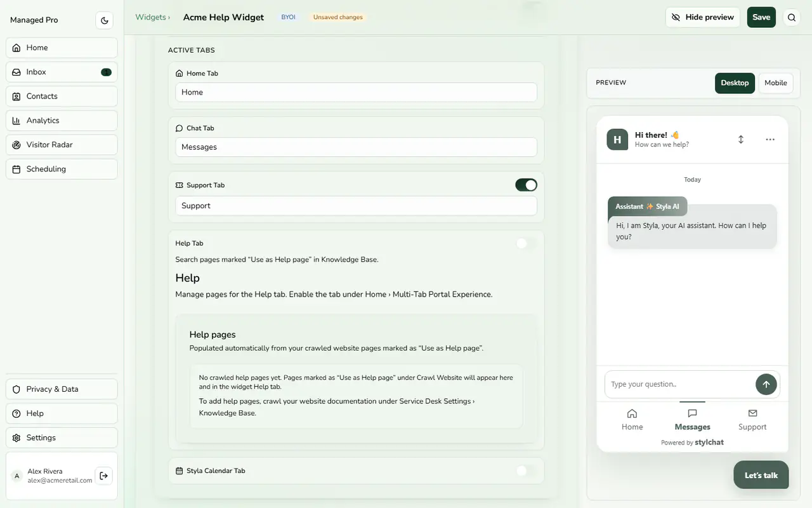Open Help in the sidebar
Screen dimensions: 812x508
62,413
